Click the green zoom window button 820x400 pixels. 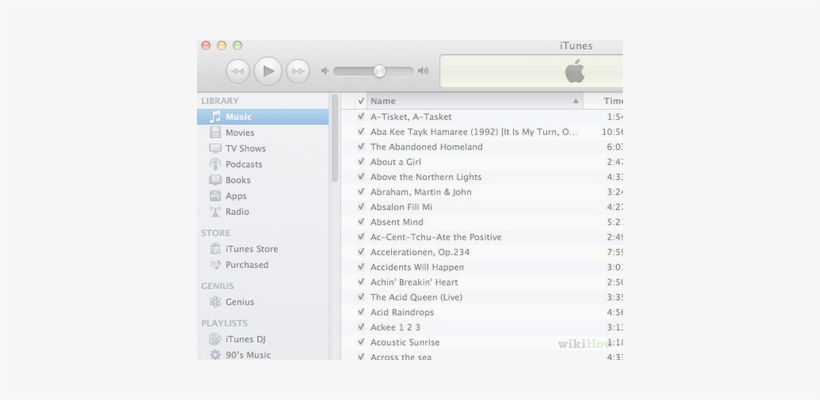237,45
